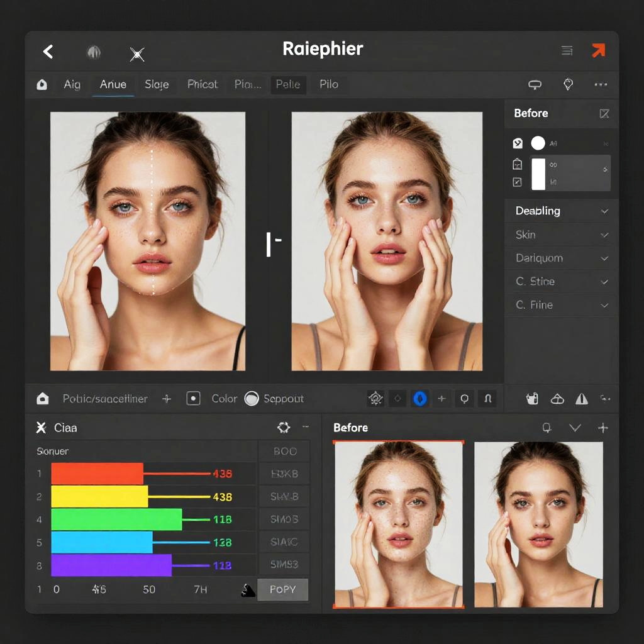The height and width of the screenshot is (644, 644).
Task: Select the freckled Before thumbnail with orange border
Action: coord(399,524)
